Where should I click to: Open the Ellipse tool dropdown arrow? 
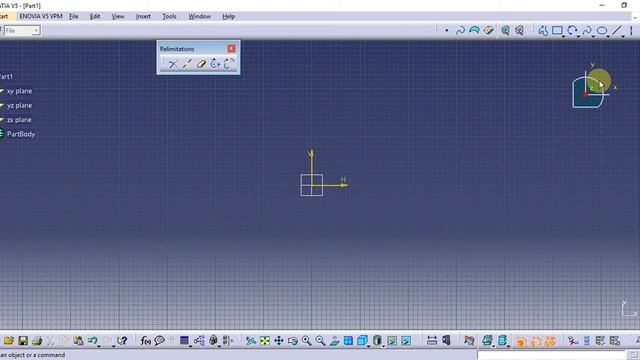608,36
